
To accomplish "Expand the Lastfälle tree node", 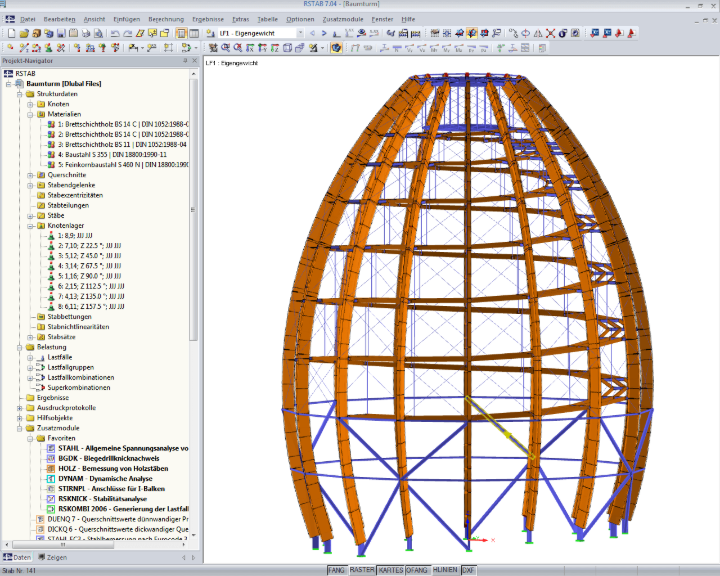I will pyautogui.click(x=30, y=357).
